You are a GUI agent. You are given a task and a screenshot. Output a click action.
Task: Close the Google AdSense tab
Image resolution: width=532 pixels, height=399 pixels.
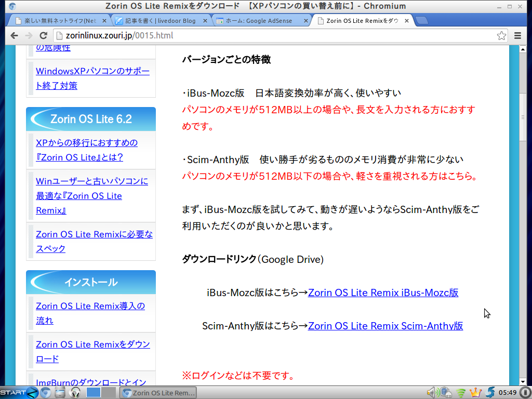tap(305, 21)
